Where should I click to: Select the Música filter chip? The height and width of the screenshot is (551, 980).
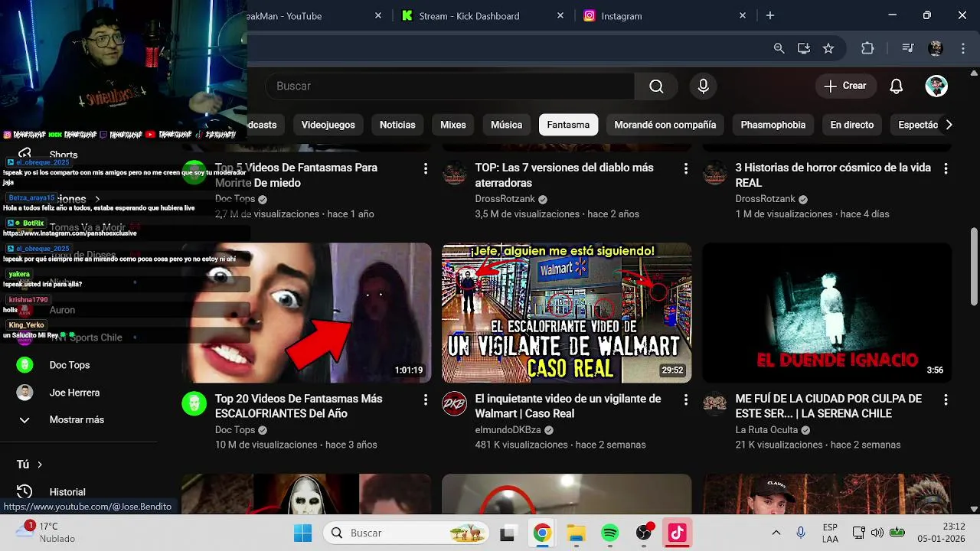pos(506,125)
